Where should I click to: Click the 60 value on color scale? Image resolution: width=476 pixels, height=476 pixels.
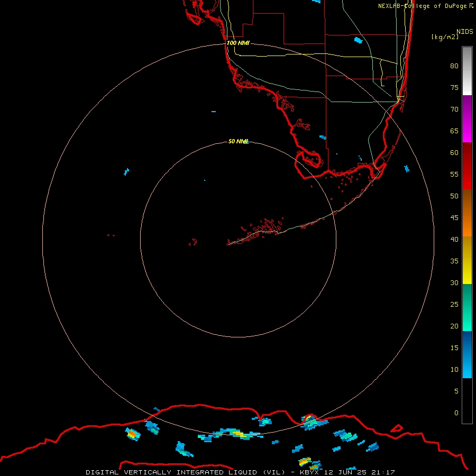(x=454, y=153)
